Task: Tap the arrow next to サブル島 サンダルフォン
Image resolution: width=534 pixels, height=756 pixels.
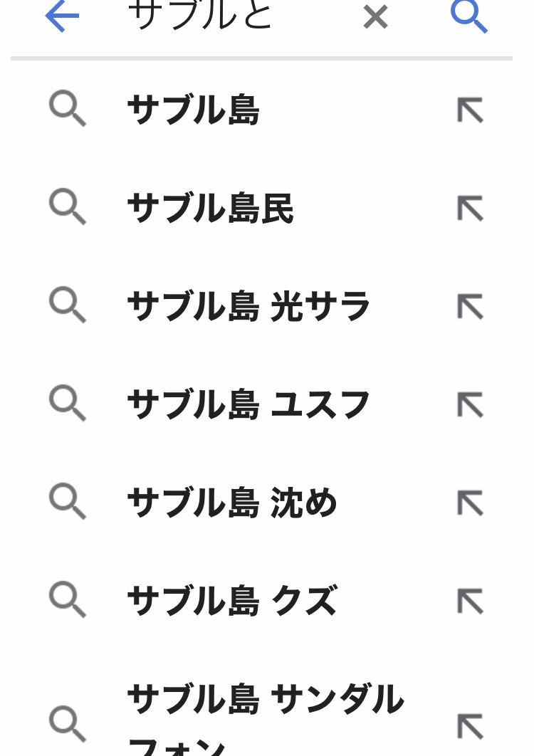Action: (x=470, y=725)
